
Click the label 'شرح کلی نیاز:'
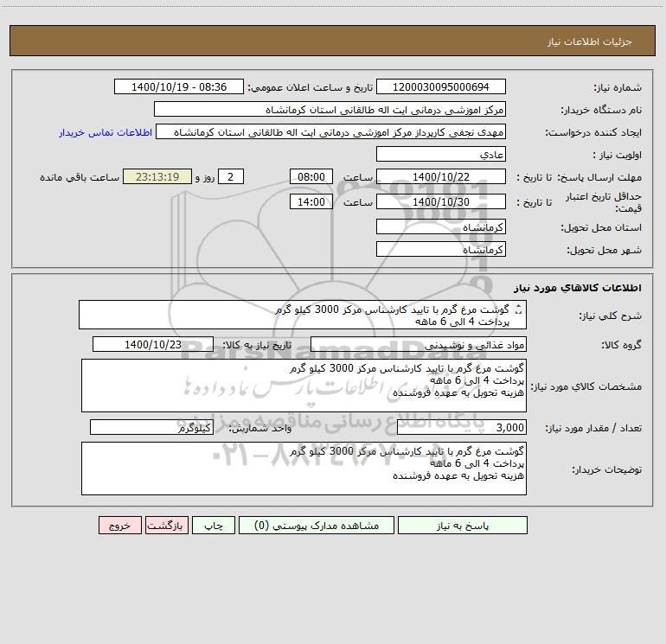tap(611, 316)
